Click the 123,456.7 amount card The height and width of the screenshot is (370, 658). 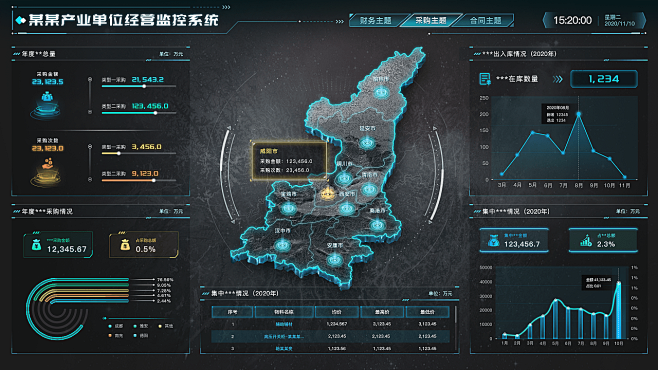coord(514,240)
